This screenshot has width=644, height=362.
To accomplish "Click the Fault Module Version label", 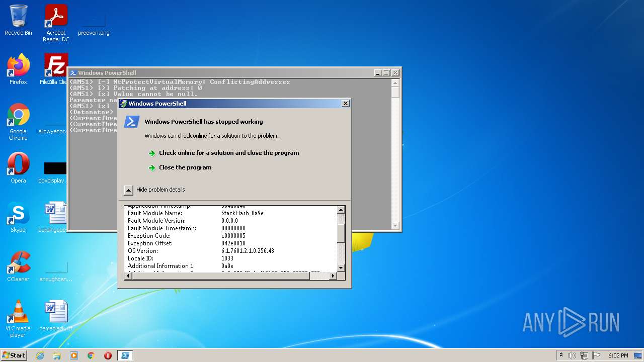I will [156, 221].
